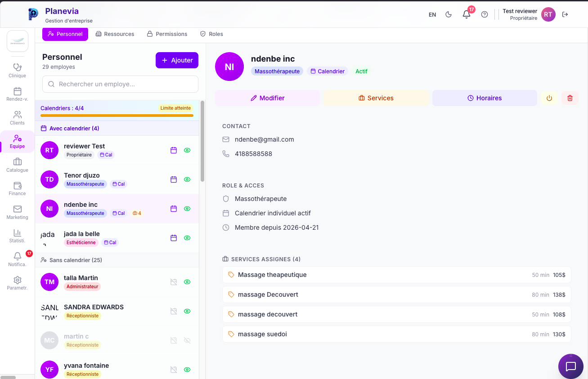588x379 pixels.
Task: Switch to the Roles tab
Action: tap(211, 34)
